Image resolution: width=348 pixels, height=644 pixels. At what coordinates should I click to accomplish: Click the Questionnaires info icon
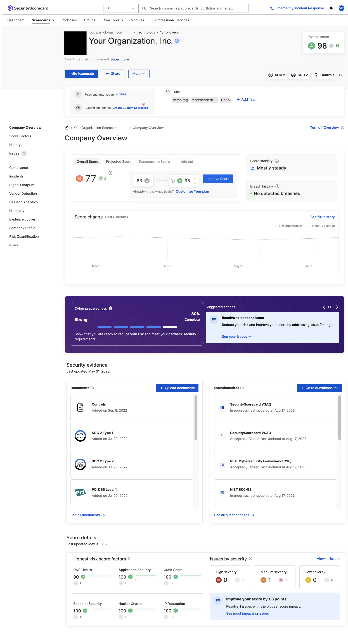click(242, 388)
